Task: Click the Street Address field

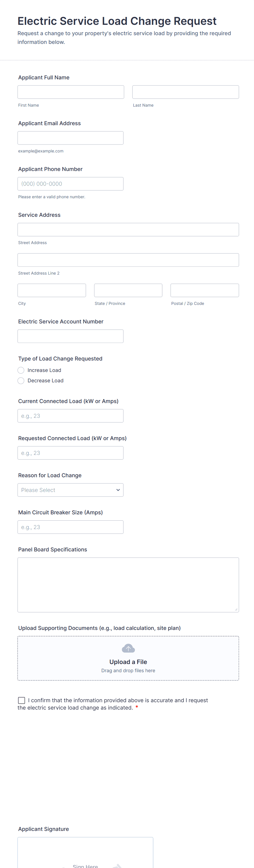Action: (x=128, y=229)
